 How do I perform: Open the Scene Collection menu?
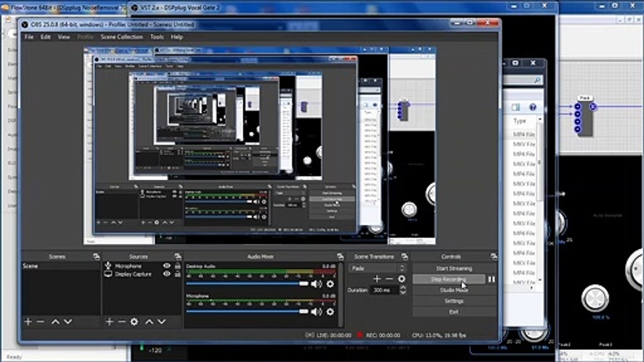(x=122, y=37)
